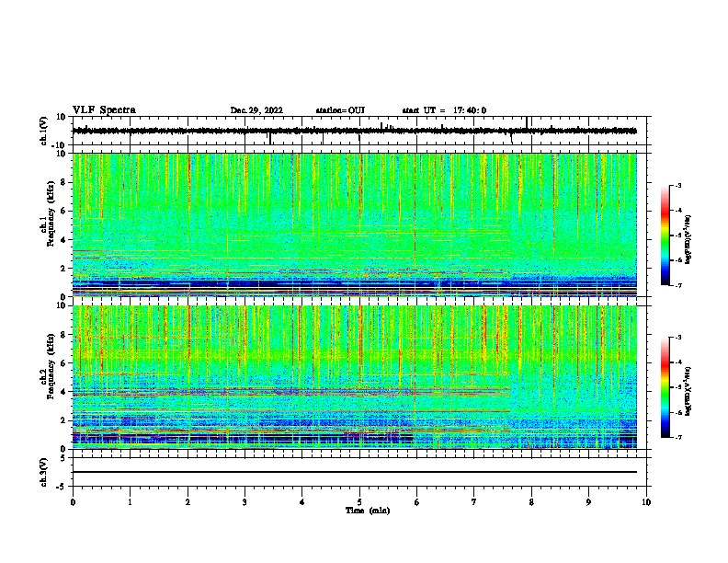Click the 'ch.2 Frequency (kHz)' axis label
Image resolution: width=728 pixels, height=563 pixels.
pos(48,366)
